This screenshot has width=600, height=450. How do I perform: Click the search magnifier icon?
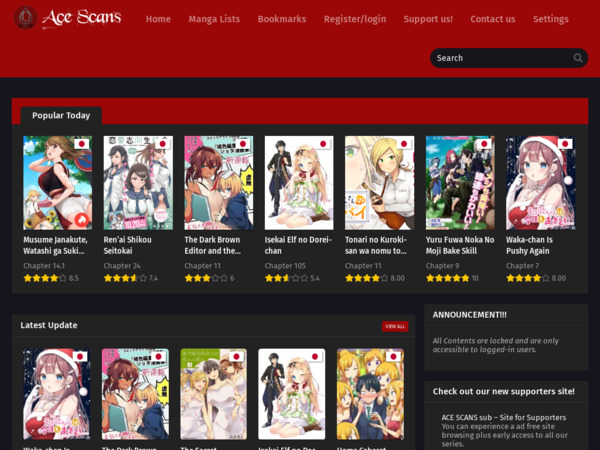(578, 58)
